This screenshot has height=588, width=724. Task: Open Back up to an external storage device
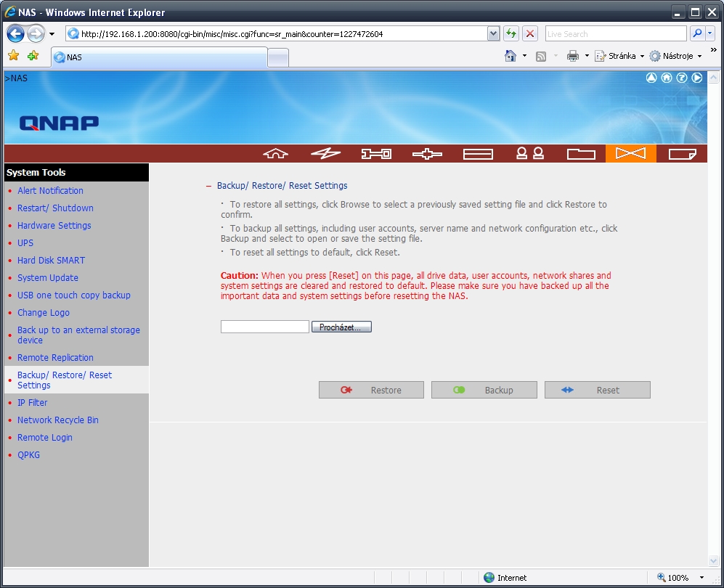[78, 335]
